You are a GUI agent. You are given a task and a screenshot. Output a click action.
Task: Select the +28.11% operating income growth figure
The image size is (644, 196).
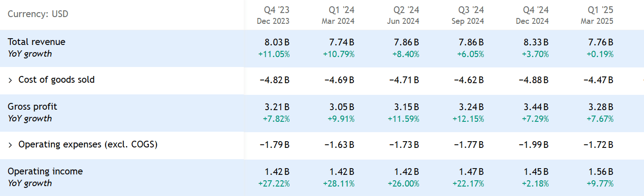tap(339, 183)
